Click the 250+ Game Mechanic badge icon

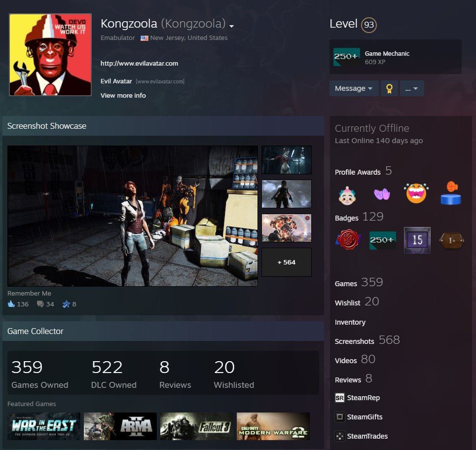coord(347,57)
